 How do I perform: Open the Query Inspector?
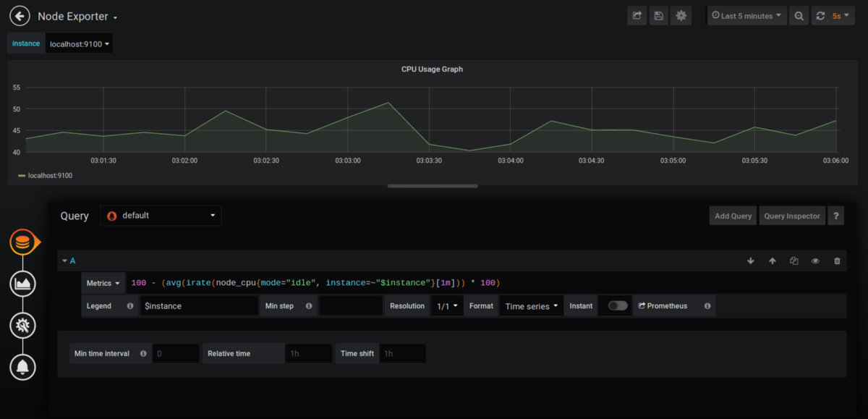(x=792, y=216)
